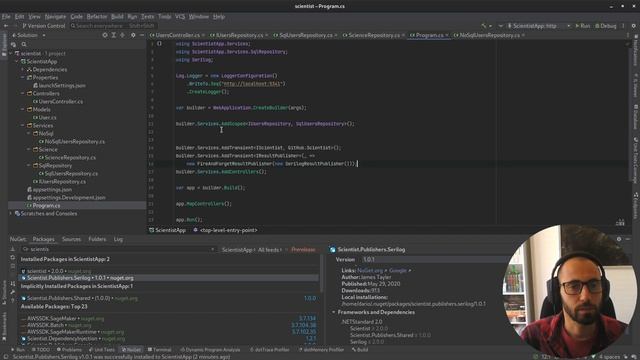Viewport: 640px width, 360px height.
Task: Open the Unit Tests tool window button
Action: pyautogui.click(x=102, y=350)
